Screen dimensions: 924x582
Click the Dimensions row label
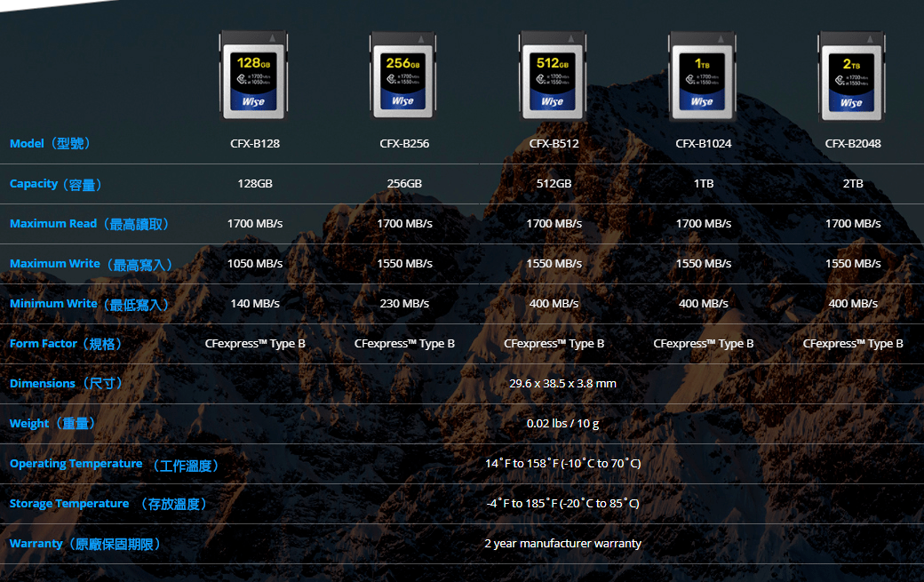pos(66,384)
